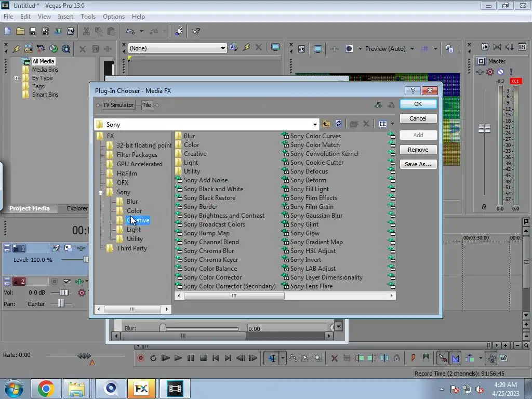Open the (None) trimmer history dropdown
The width and height of the screenshot is (532, 399).
click(223, 48)
